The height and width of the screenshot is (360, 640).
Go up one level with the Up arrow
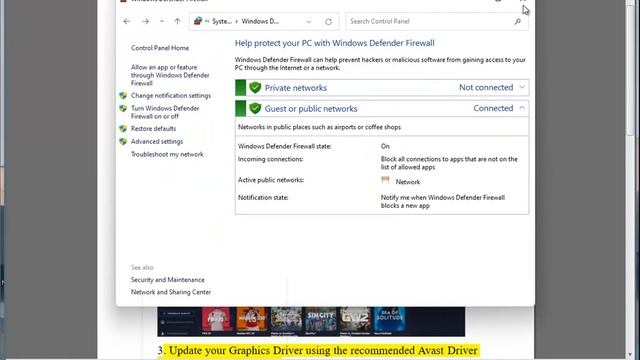(x=177, y=21)
